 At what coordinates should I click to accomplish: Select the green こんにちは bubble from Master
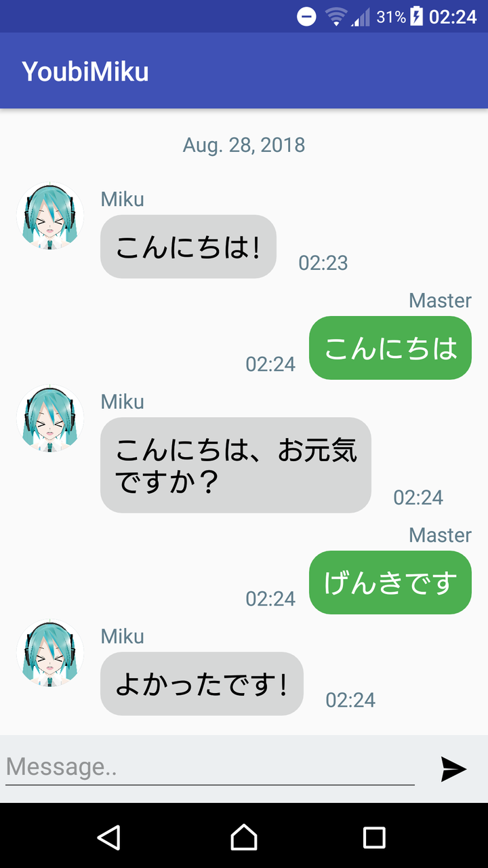tap(390, 348)
